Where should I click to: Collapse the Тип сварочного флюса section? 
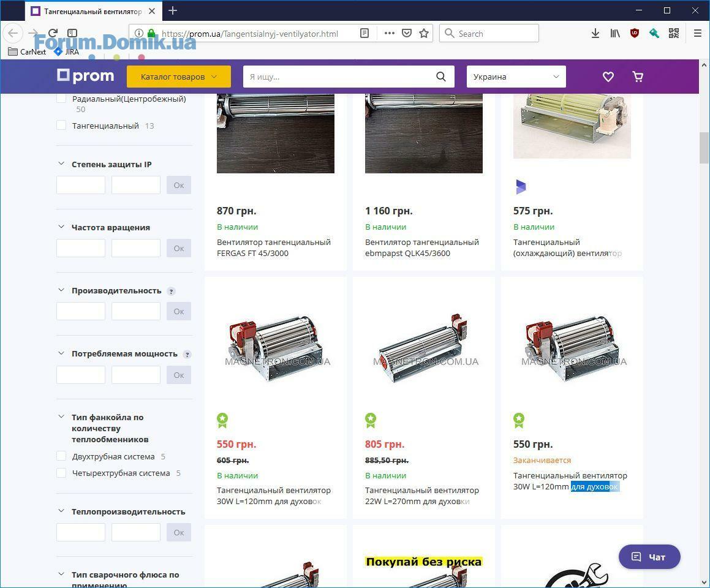coord(61,574)
